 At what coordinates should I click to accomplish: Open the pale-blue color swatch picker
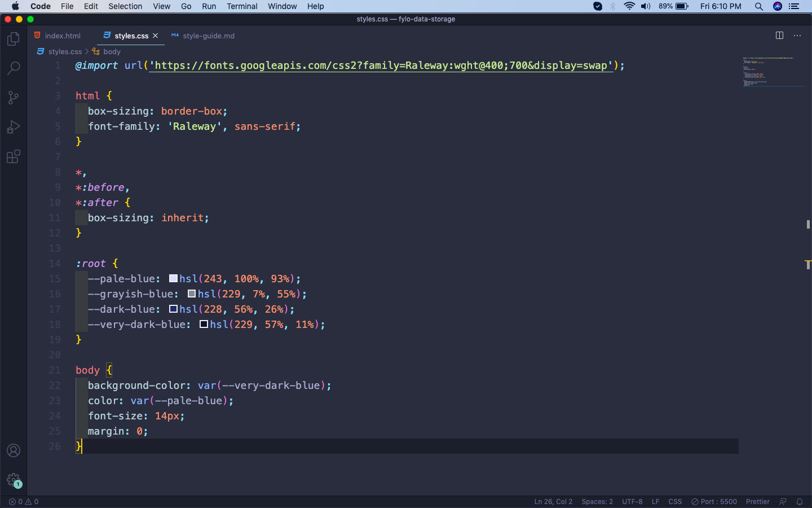[x=174, y=278]
